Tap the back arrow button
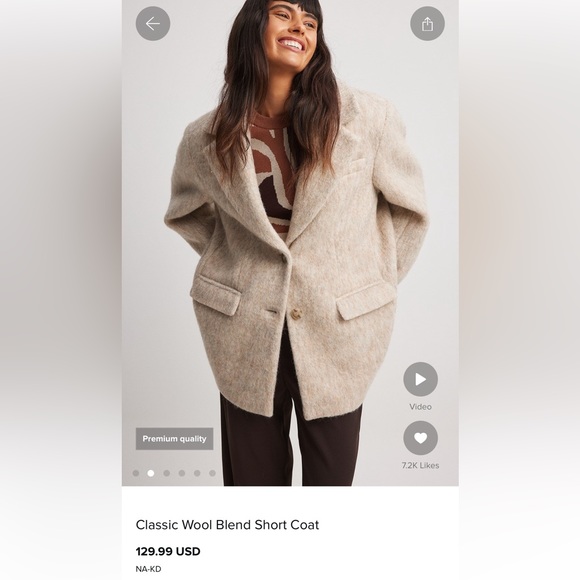Screen dimensions: 580x580 point(153,24)
